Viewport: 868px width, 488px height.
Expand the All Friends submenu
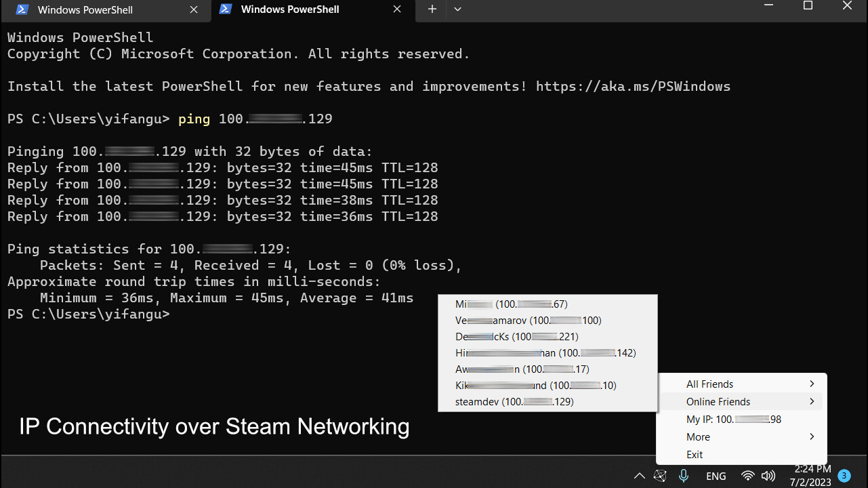709,384
